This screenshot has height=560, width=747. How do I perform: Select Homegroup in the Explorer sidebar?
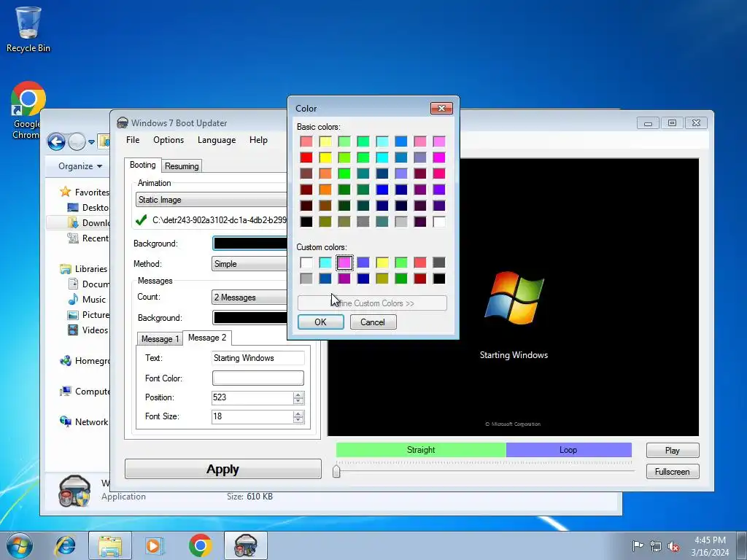point(92,361)
